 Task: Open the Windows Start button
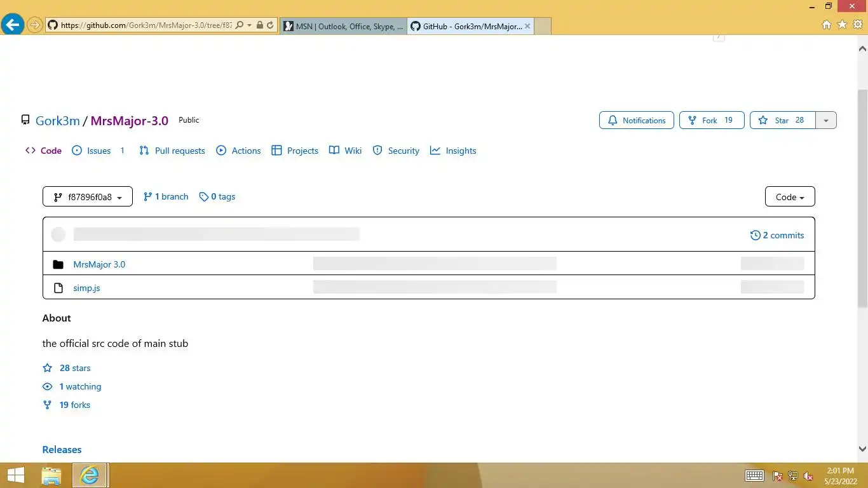tap(15, 475)
